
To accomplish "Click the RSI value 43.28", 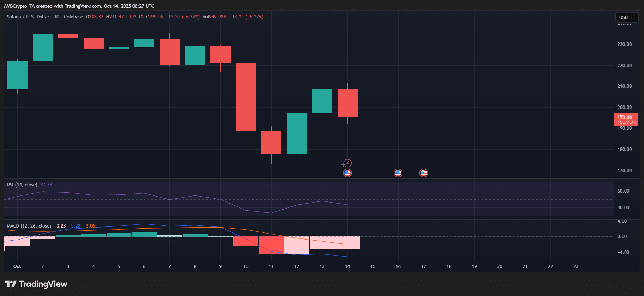I will pos(46,185).
